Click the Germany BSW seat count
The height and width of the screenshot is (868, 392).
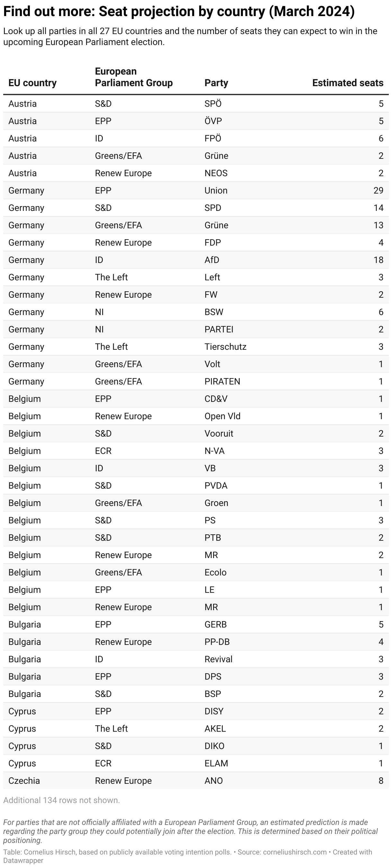tap(381, 312)
